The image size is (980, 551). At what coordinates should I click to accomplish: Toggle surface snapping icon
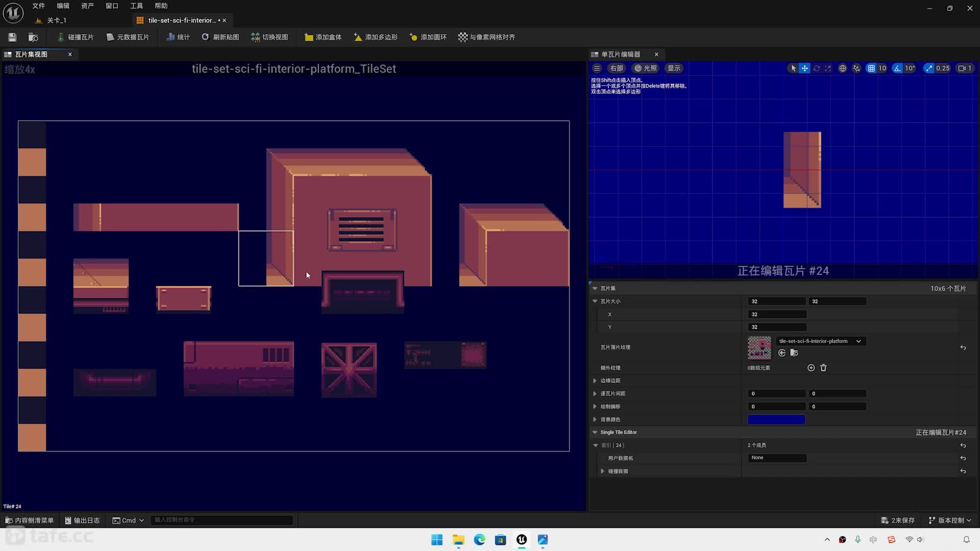(x=856, y=68)
